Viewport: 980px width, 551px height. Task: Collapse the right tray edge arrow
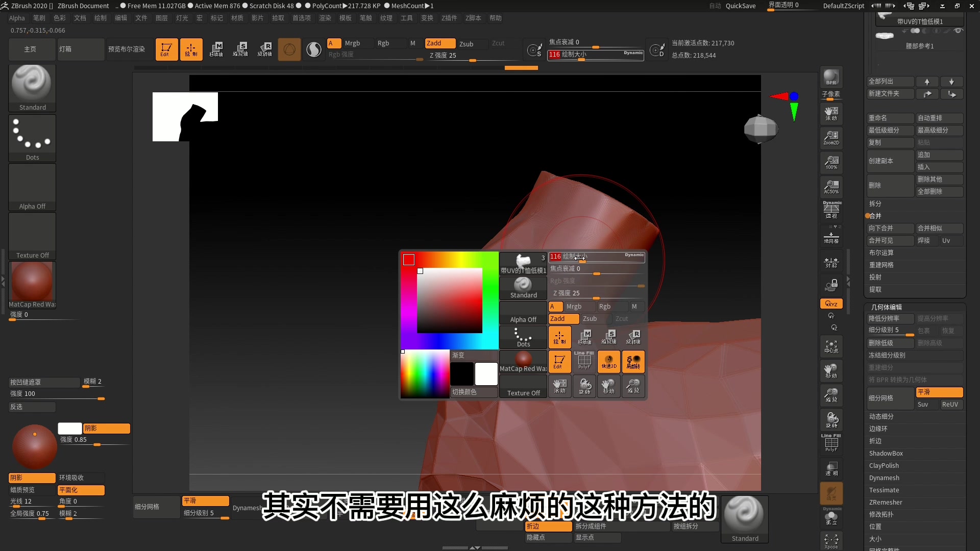click(849, 281)
